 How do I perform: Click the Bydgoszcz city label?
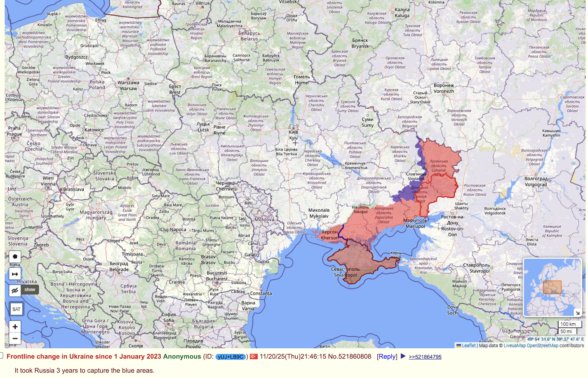76,57
